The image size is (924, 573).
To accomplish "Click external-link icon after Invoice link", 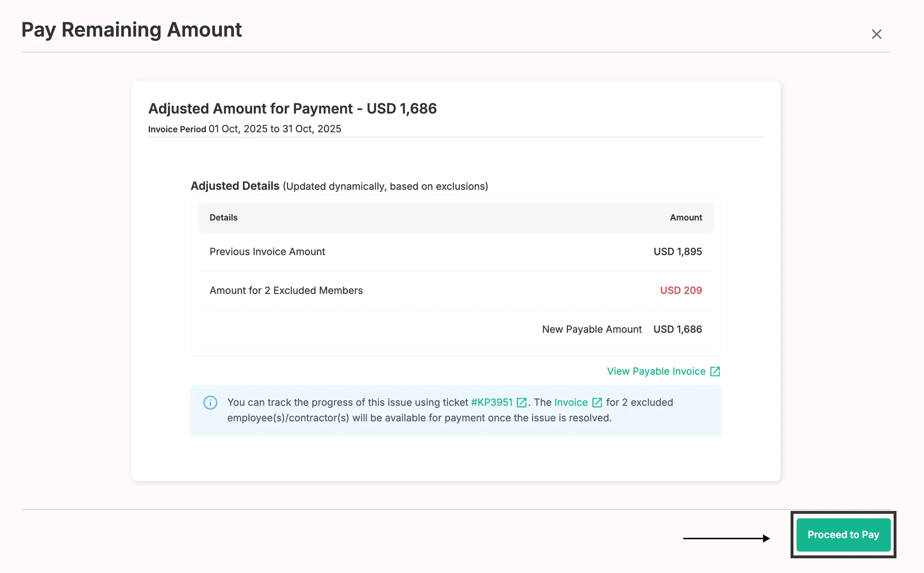I will 597,402.
